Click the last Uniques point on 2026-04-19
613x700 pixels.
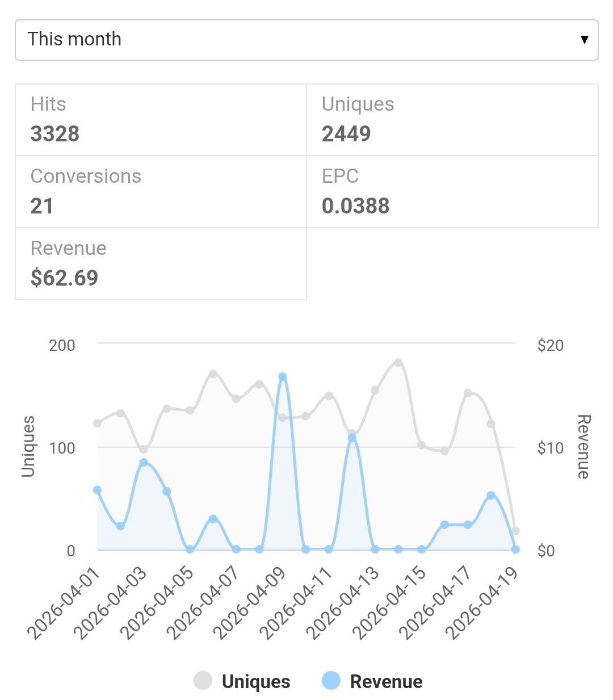[x=515, y=531]
